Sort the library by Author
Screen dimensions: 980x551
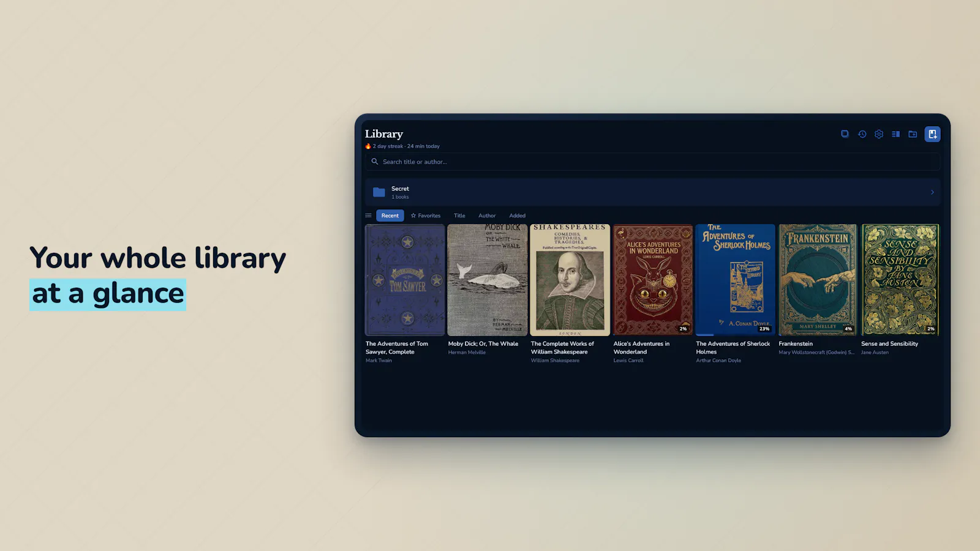(487, 216)
